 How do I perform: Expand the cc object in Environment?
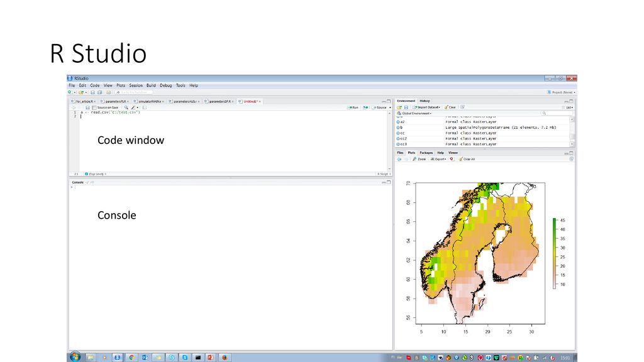pos(398,133)
